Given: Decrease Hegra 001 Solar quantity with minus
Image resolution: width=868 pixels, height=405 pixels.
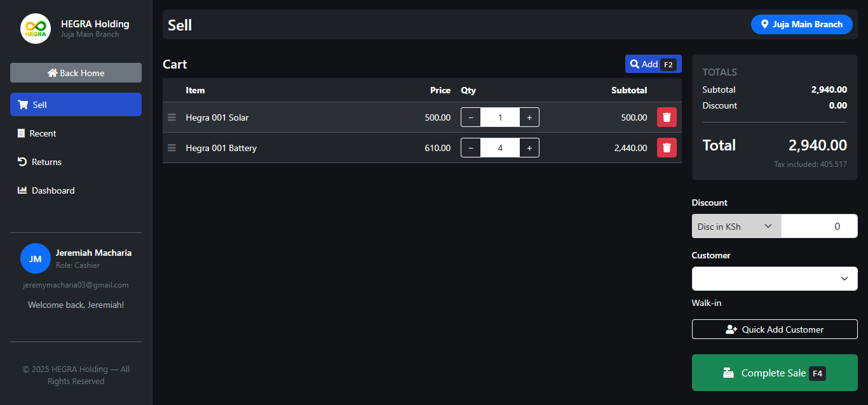Looking at the screenshot, I should (471, 117).
